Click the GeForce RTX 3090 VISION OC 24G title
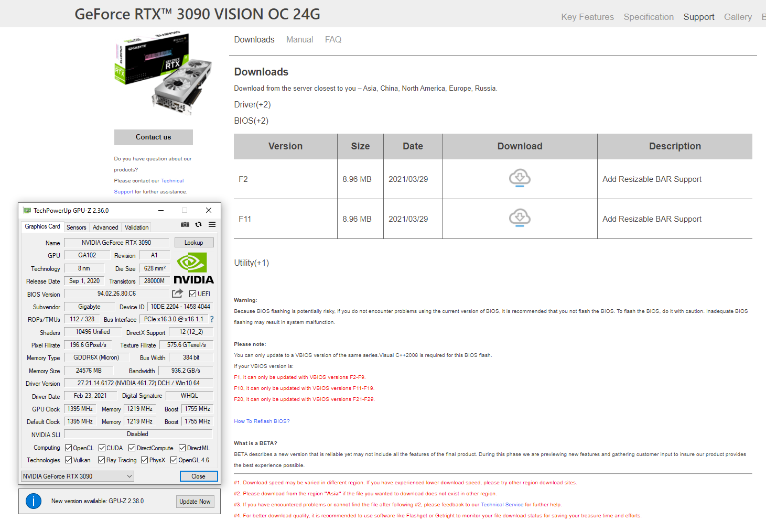Image resolution: width=766 pixels, height=532 pixels. [197, 14]
